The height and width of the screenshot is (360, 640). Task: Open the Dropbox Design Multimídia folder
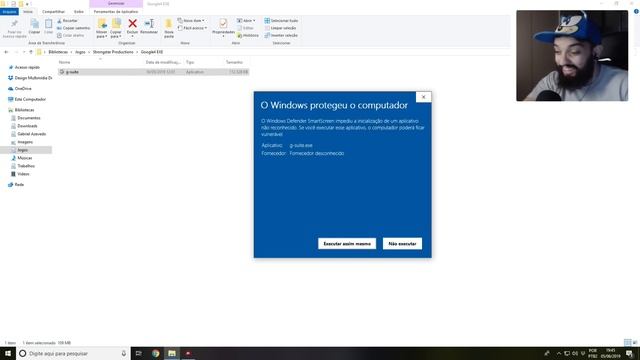(x=30, y=78)
